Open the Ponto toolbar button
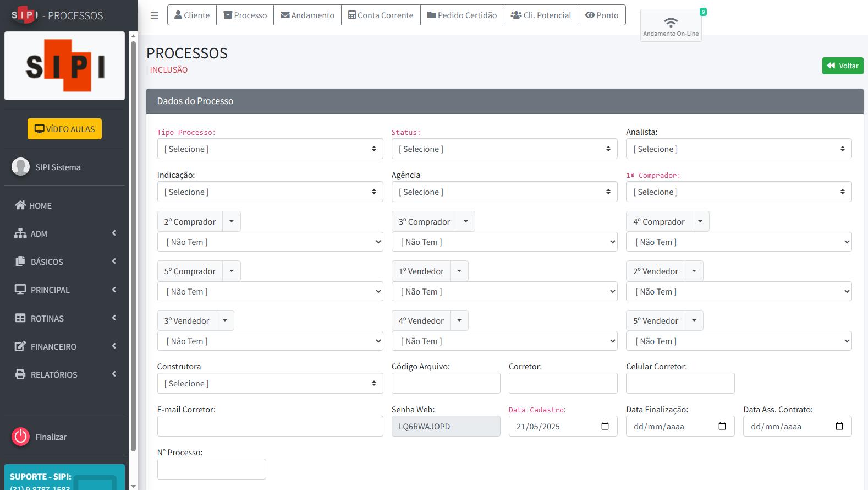 pos(602,15)
